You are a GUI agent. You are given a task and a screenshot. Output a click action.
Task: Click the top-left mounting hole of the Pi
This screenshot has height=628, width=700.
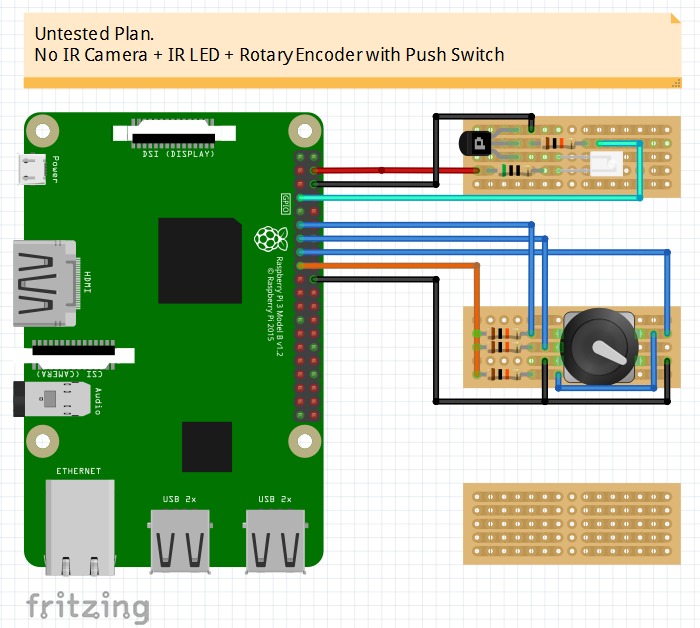click(x=43, y=131)
